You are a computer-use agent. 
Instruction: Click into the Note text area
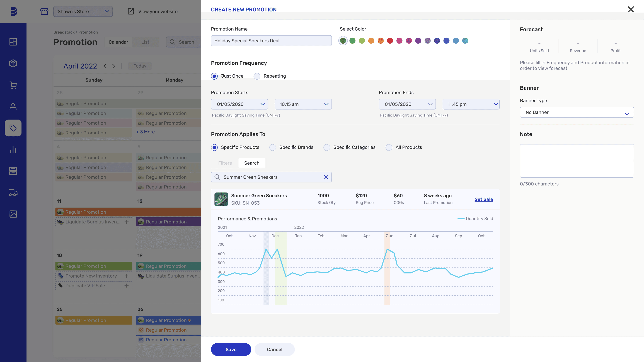577,161
